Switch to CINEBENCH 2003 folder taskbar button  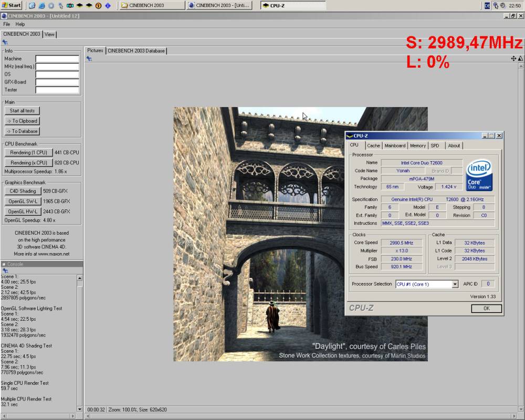tap(152, 5)
